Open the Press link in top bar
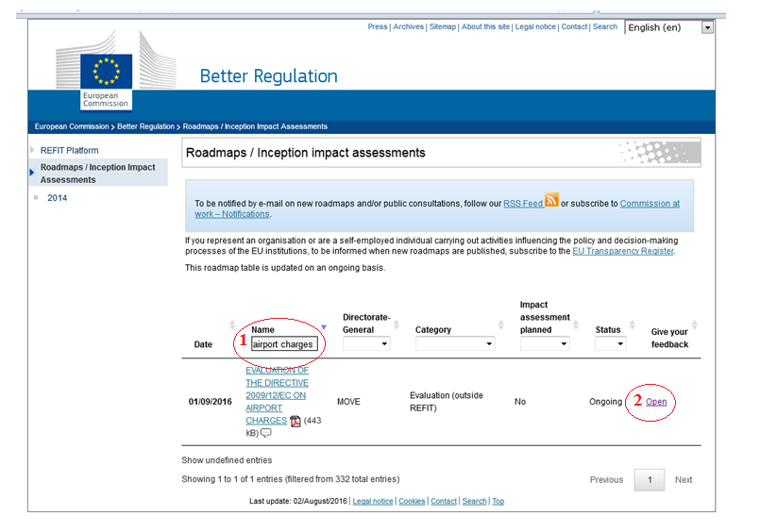Viewport: 760px width, 532px height. (x=377, y=26)
